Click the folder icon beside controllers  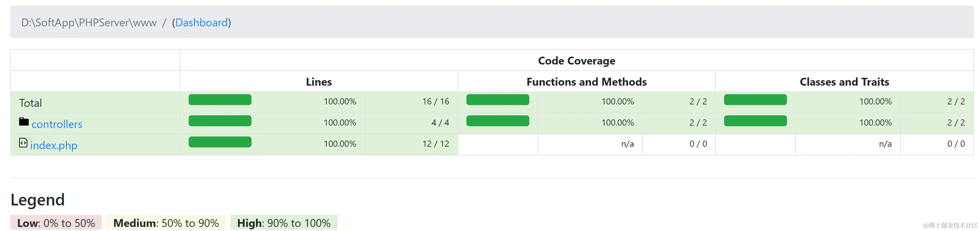pyautogui.click(x=24, y=121)
